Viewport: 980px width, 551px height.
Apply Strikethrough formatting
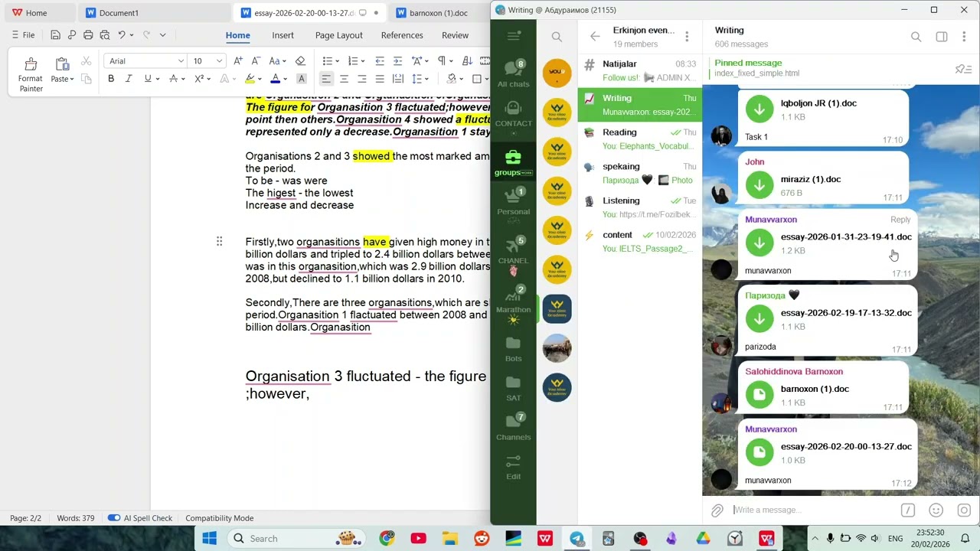[x=174, y=78]
